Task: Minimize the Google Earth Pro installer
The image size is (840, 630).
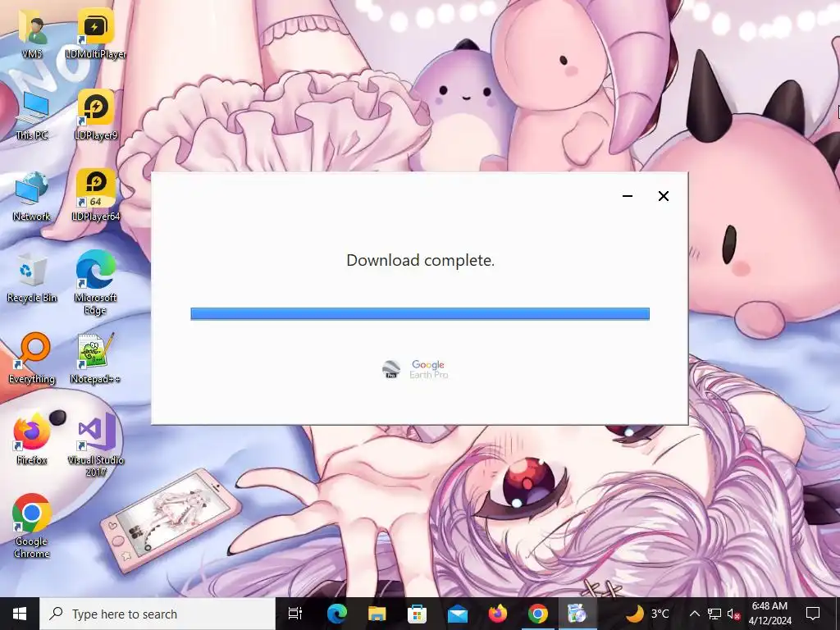Action: pyautogui.click(x=628, y=196)
